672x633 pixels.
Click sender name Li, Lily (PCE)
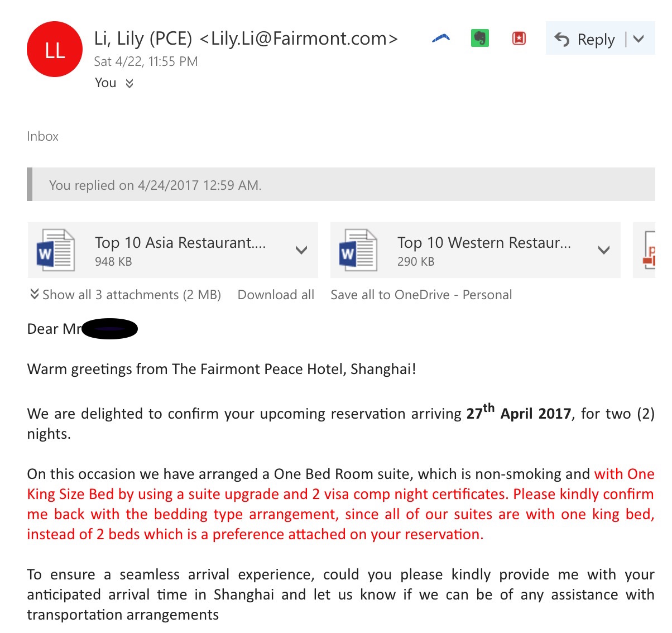(x=143, y=39)
